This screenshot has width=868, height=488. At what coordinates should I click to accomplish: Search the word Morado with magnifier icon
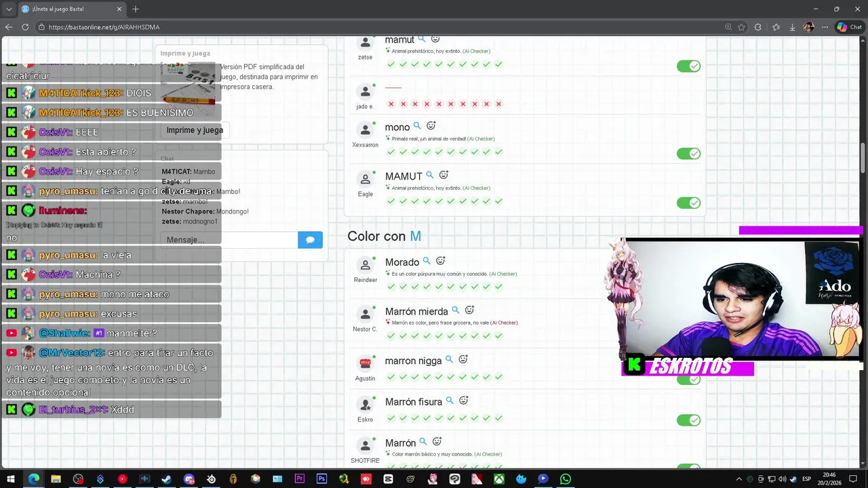427,261
